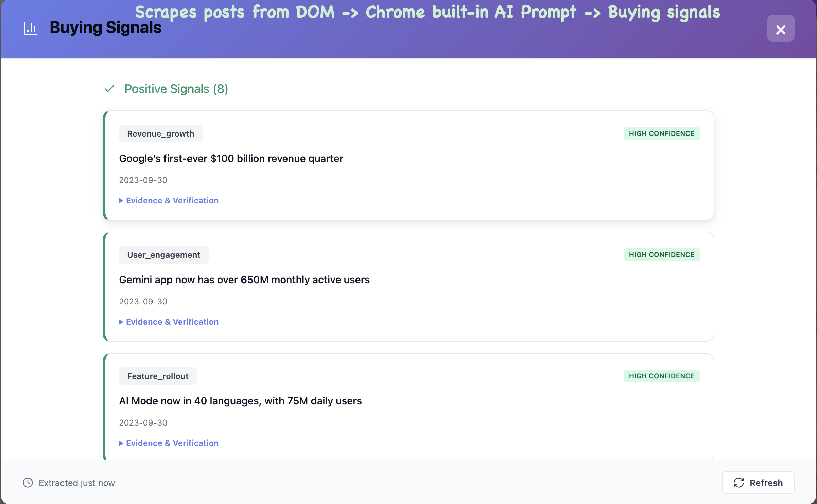817x504 pixels.
Task: Click High Confidence badge on User_engagement card
Action: (x=661, y=255)
